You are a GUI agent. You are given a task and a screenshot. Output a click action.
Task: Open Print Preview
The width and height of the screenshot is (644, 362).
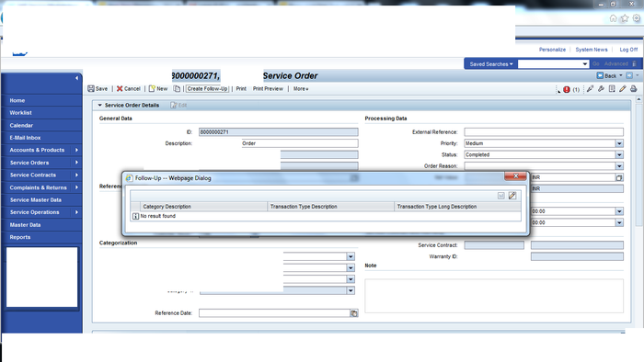coord(268,88)
